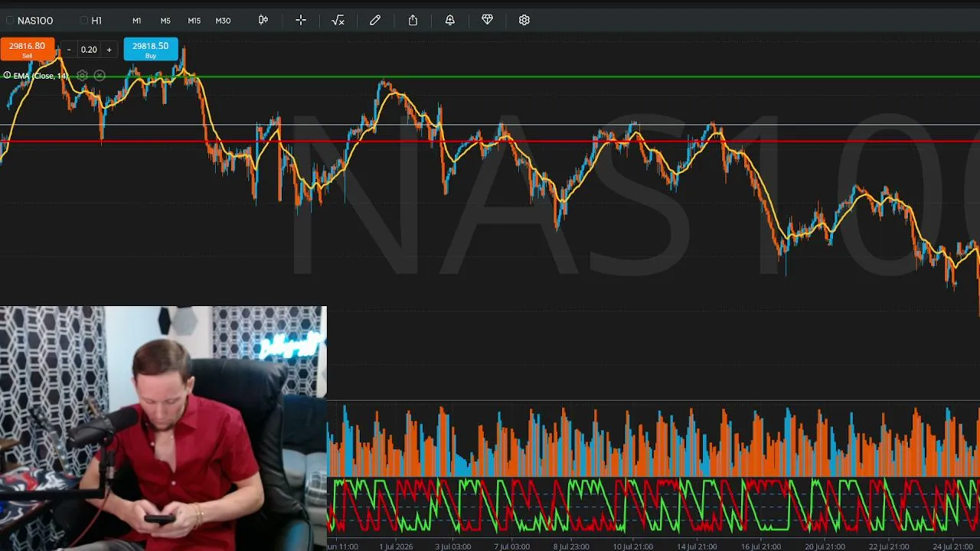The width and height of the screenshot is (980, 551).
Task: Click the '14 Jul 21:00' time axis label
Action: click(x=697, y=546)
